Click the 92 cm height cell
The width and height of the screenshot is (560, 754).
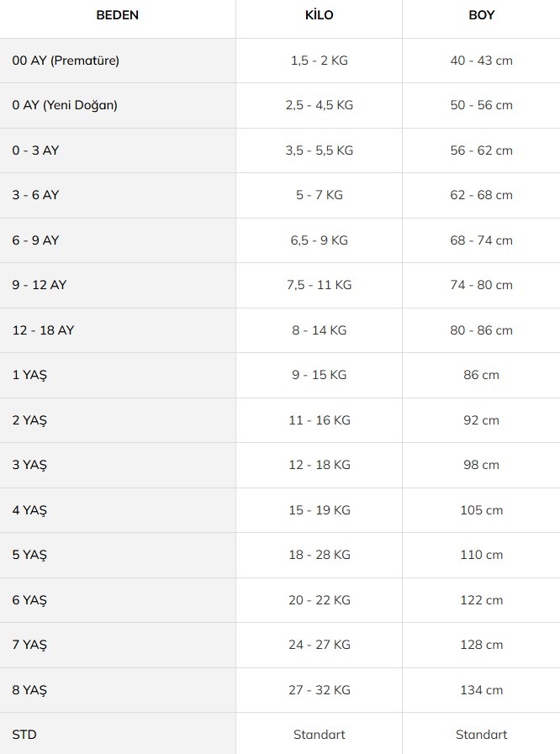[481, 420]
